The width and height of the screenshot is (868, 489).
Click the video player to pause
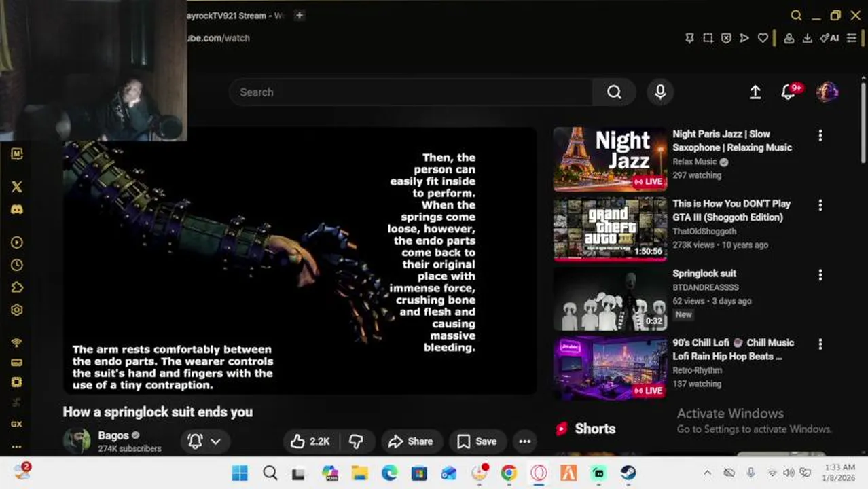[x=300, y=261]
